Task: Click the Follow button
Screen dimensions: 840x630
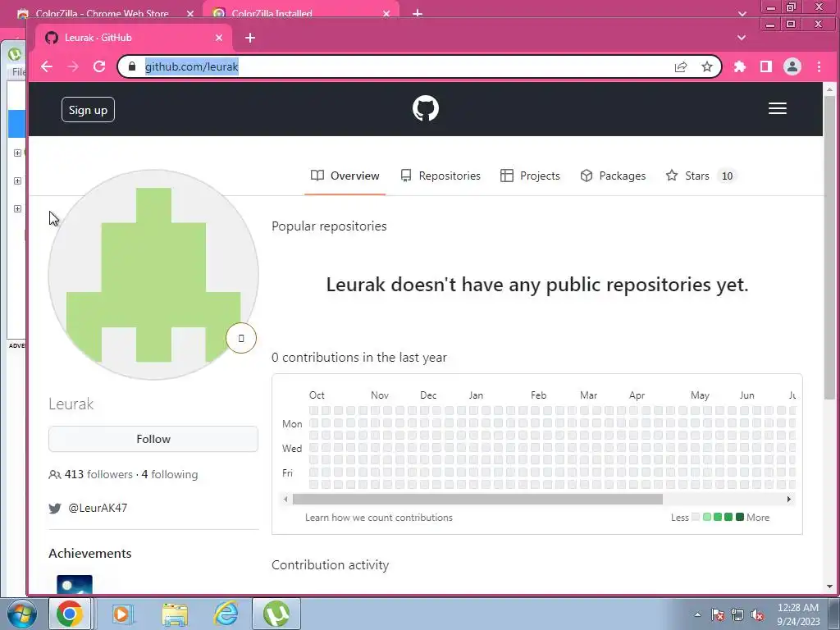Action: [x=153, y=439]
